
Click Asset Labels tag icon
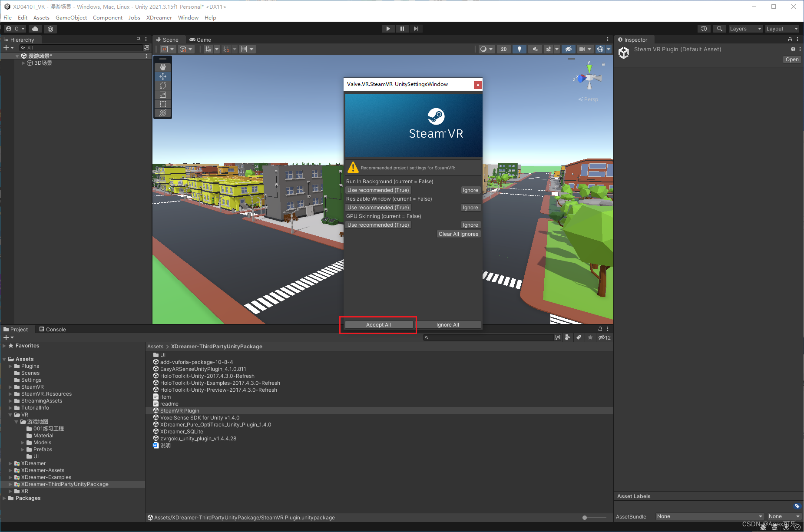point(797,506)
